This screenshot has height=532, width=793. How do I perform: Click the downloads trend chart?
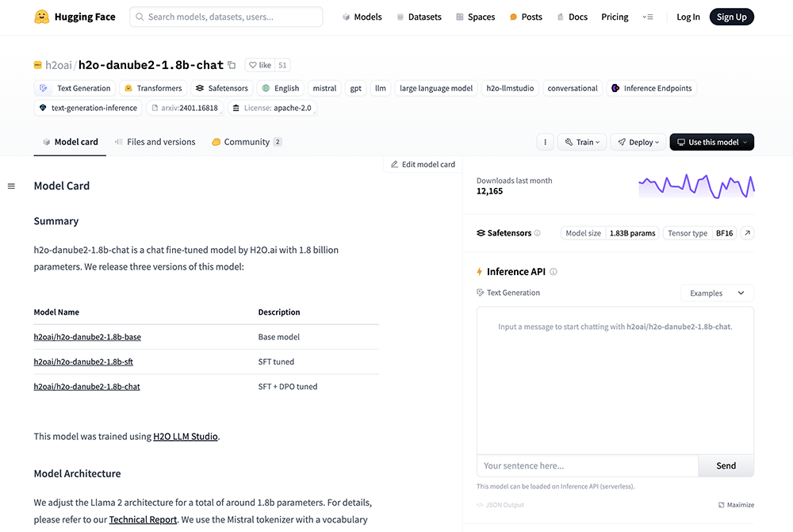point(695,186)
